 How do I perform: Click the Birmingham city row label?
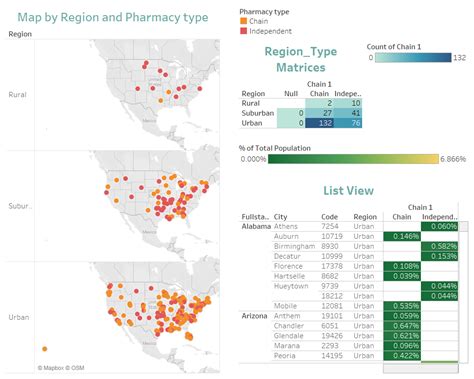(294, 246)
